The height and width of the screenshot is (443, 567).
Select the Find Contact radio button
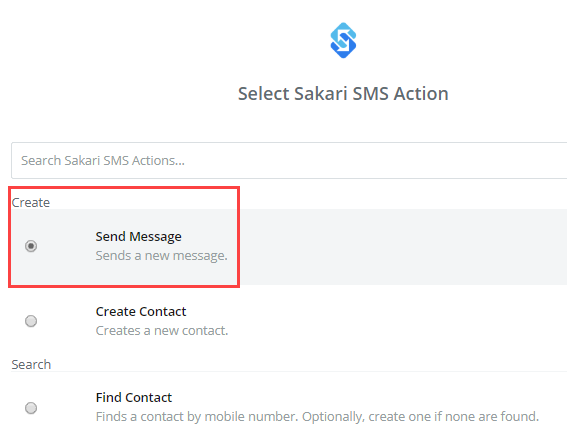(31, 408)
